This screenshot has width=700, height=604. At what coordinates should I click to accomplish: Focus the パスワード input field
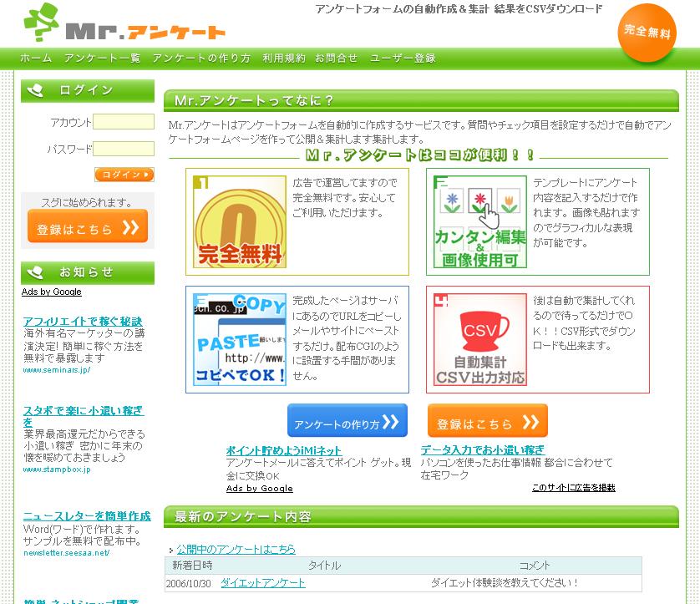click(x=124, y=149)
